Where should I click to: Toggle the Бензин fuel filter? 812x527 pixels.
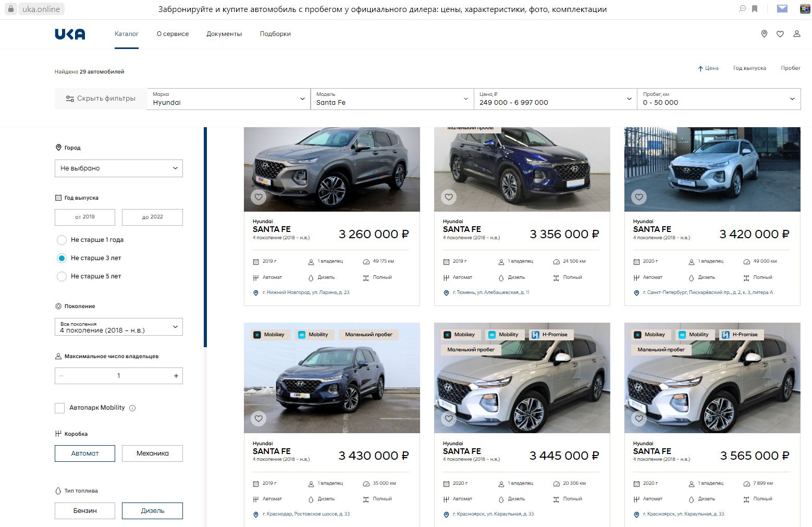85,511
